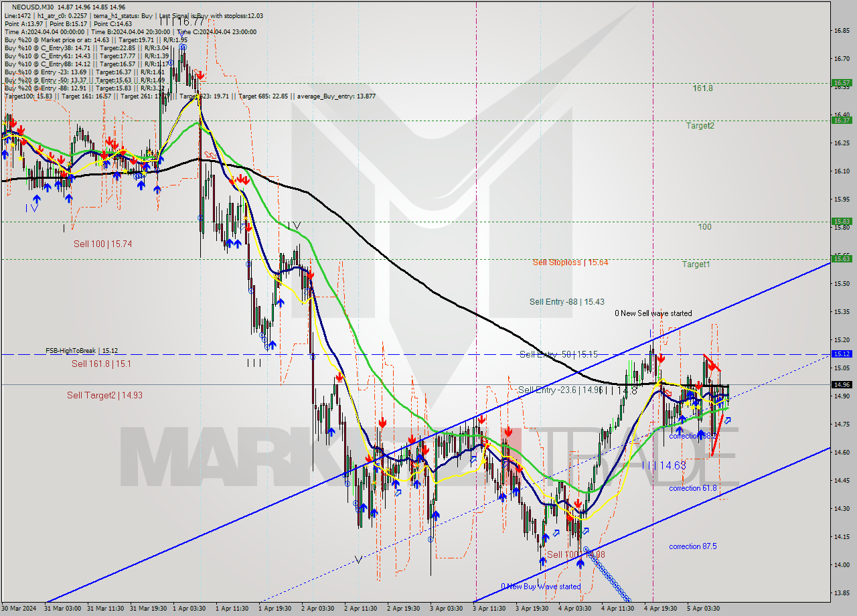Viewport: 857px width, 616px height.
Task: Select the '| | | 14.63' wave label
Action: click(x=664, y=465)
